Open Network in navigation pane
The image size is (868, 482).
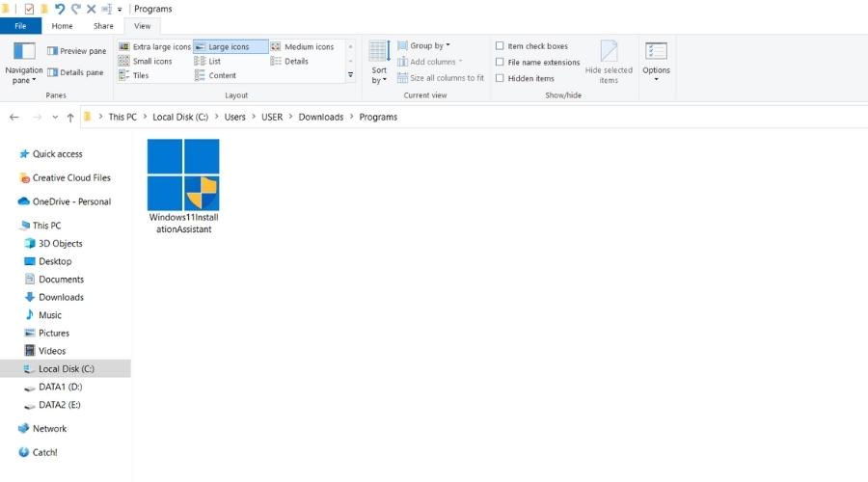42,428
